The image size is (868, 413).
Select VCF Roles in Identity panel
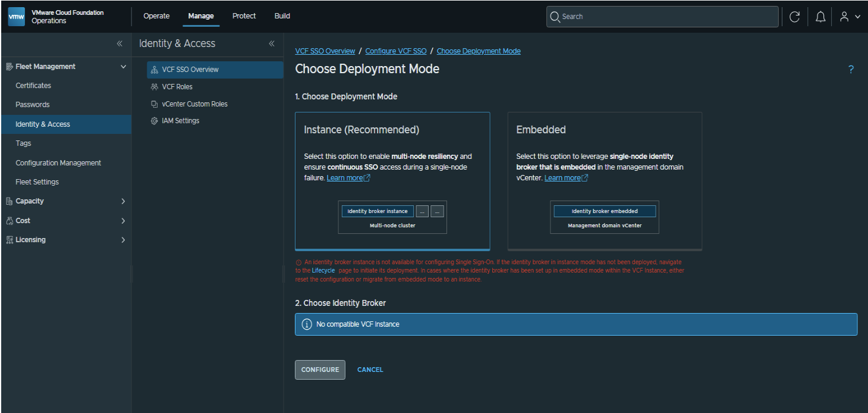[177, 87]
